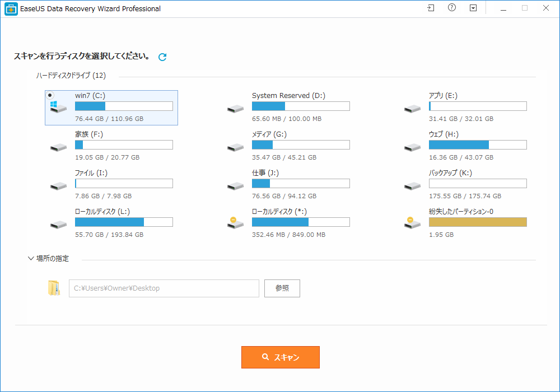Screen dimensions: 560x392
Task: Click the ローカルディスク (L:) drive icon
Action: tap(58, 225)
